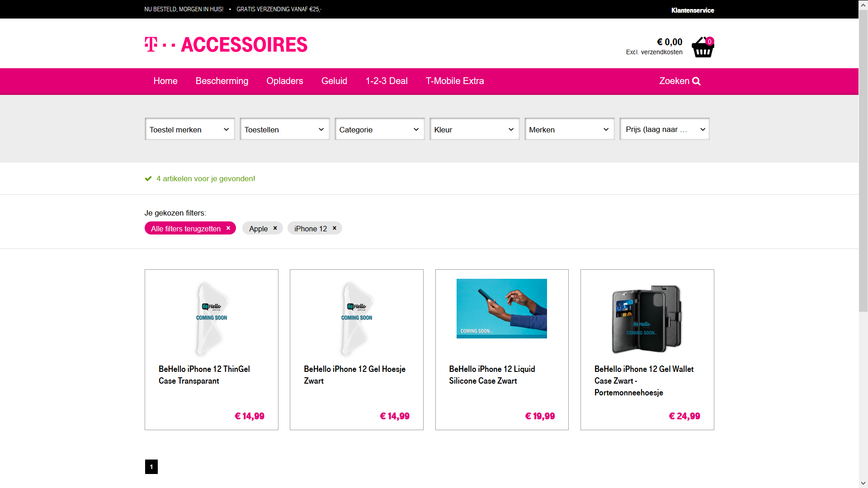Open the 1-2-3 Deal menu item
The width and height of the screenshot is (868, 488).
coord(387,81)
